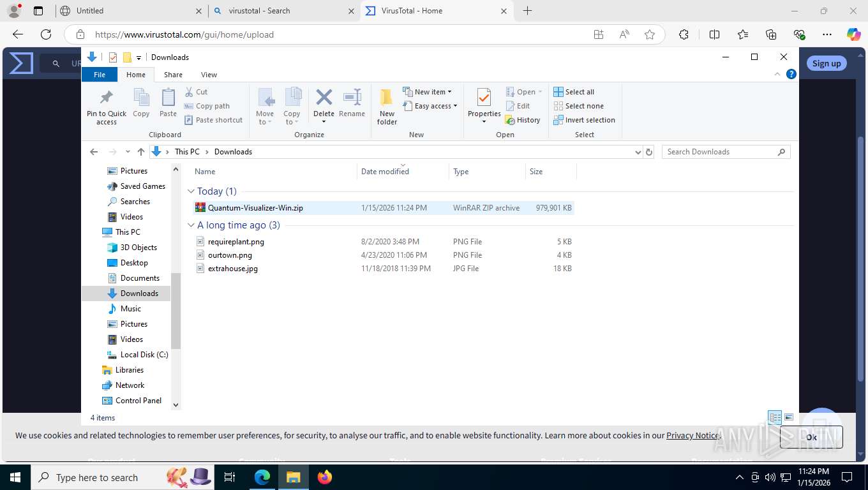Open Music in navigation pane

[x=124, y=309]
